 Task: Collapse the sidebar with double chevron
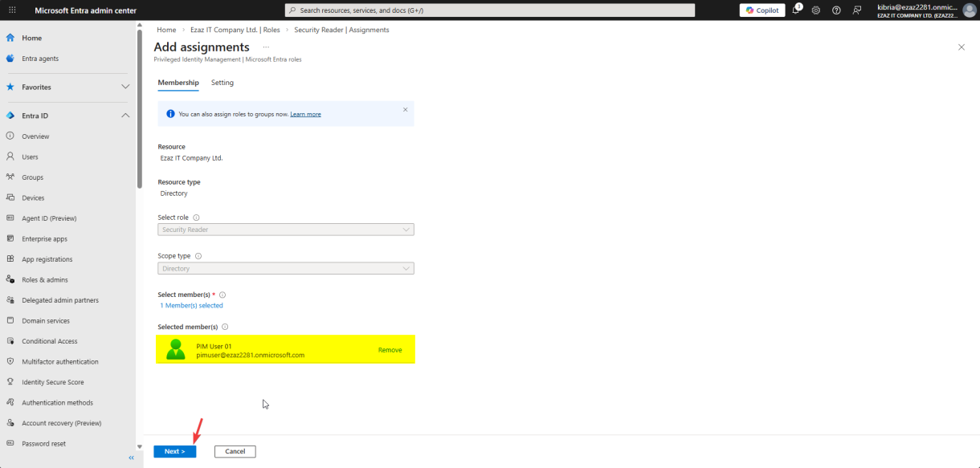click(131, 458)
